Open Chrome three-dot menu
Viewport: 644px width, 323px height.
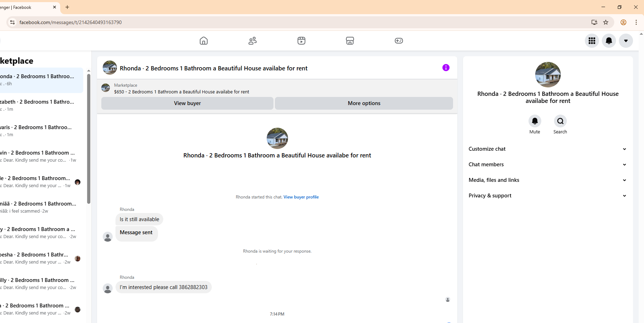pos(636,22)
